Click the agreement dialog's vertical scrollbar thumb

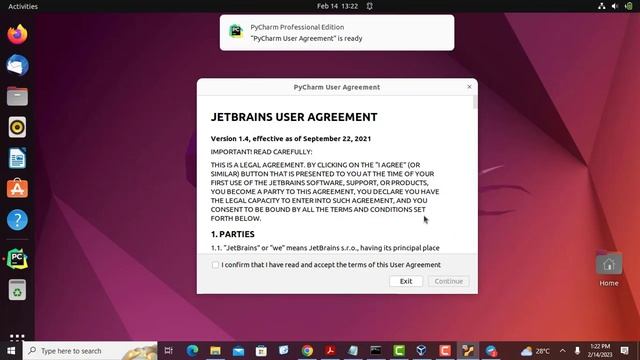(475, 102)
